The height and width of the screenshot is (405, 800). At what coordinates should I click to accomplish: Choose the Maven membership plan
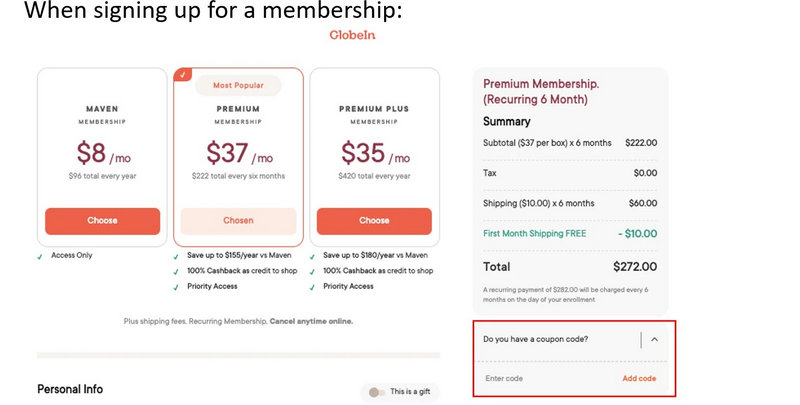point(102,221)
